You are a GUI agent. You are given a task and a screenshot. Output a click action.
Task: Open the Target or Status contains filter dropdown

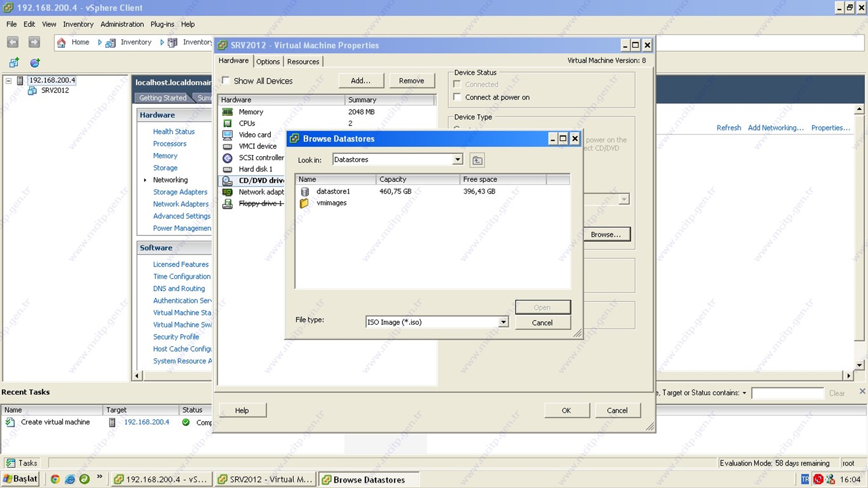(745, 393)
